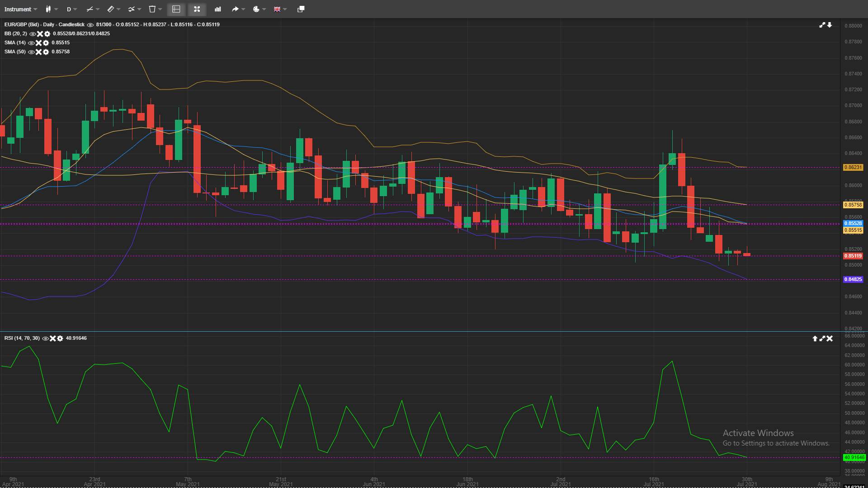
Task: Remove the SMA (50) indicator
Action: coord(38,52)
